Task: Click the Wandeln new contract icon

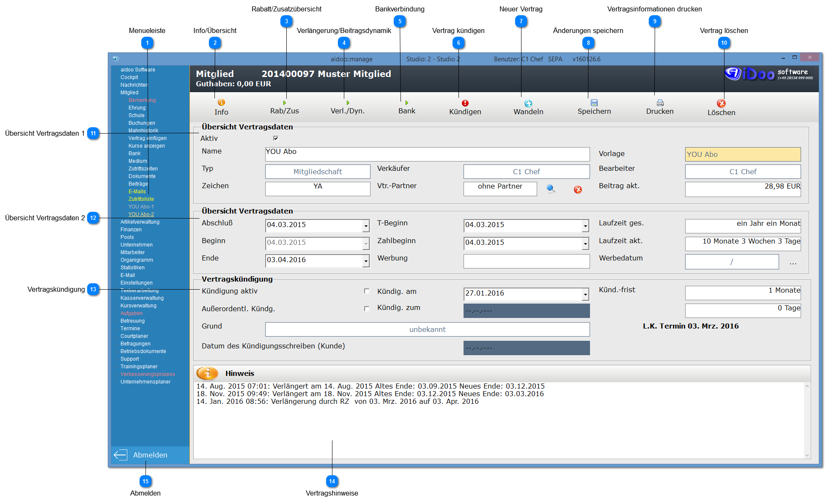Action: pyautogui.click(x=528, y=103)
